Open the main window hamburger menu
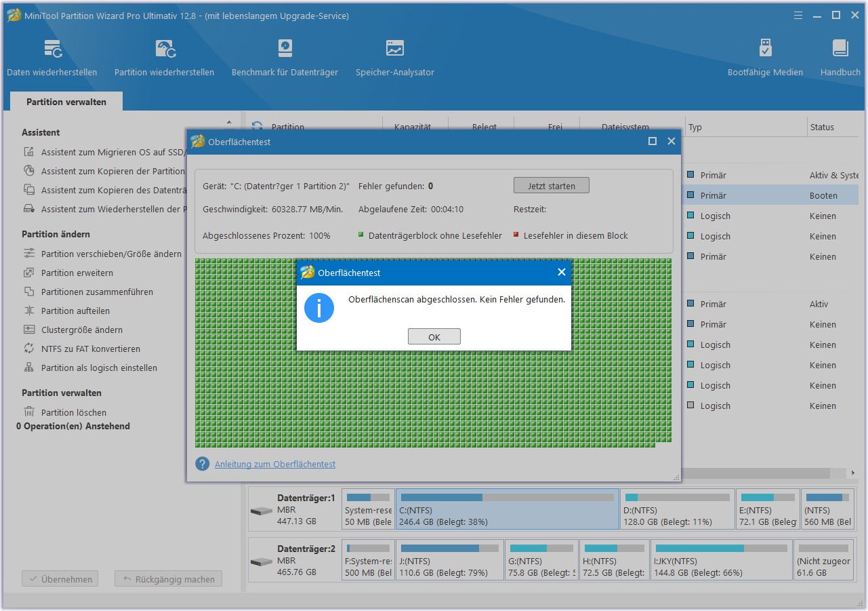 [799, 15]
